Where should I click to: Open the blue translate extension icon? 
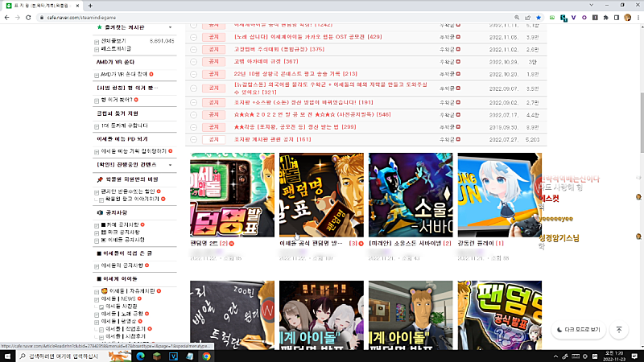point(563,18)
